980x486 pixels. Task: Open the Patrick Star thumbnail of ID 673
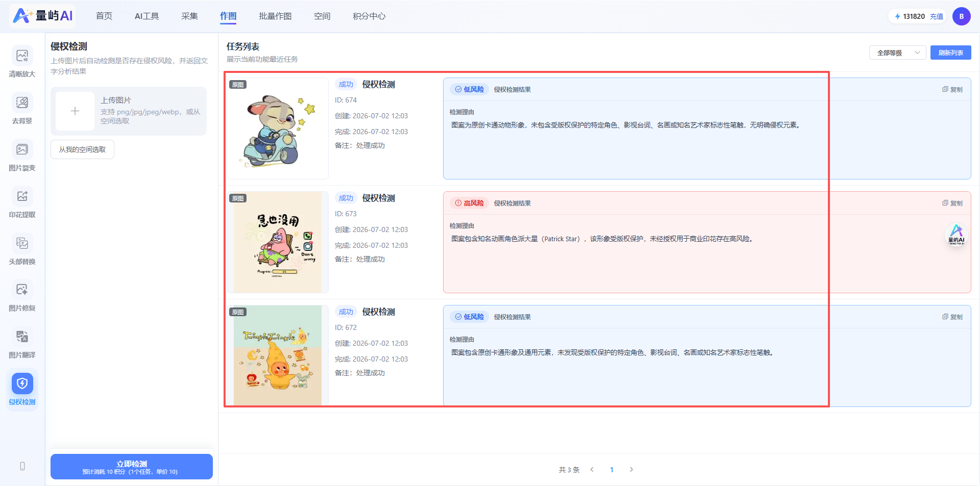click(278, 242)
